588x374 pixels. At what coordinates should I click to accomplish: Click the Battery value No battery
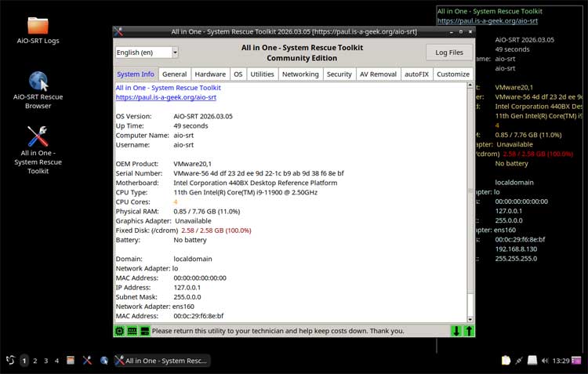coord(190,240)
